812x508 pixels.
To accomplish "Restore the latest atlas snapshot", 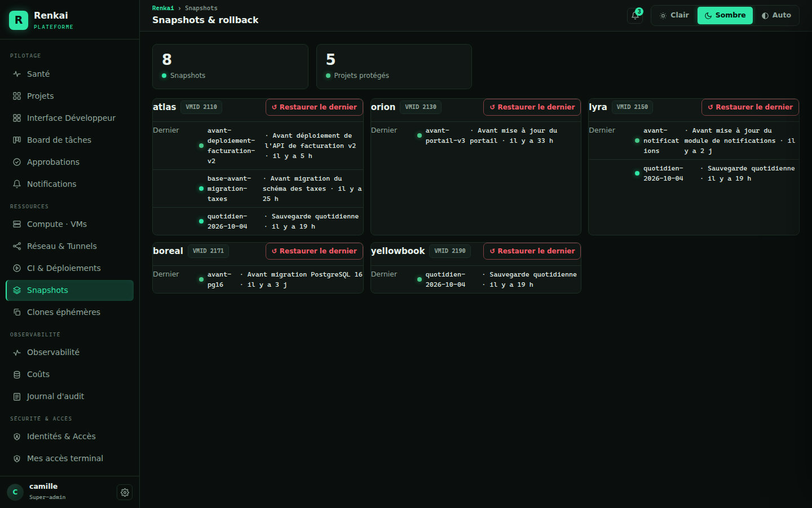I will click(314, 107).
